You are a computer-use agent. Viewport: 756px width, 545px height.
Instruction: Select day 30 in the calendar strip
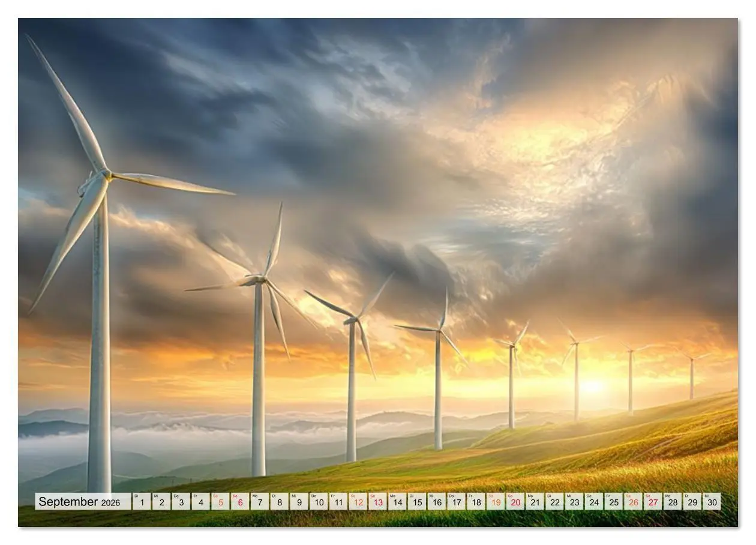point(712,502)
